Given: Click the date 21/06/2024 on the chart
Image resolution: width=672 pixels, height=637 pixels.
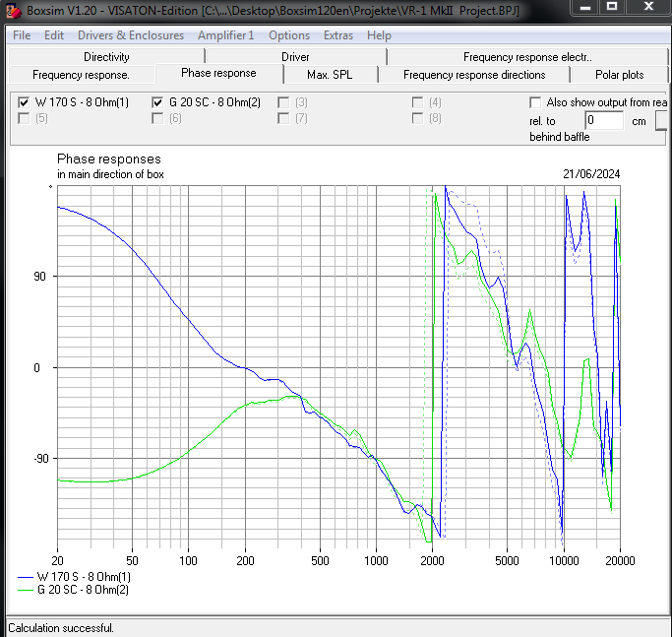Looking at the screenshot, I should 591,174.
